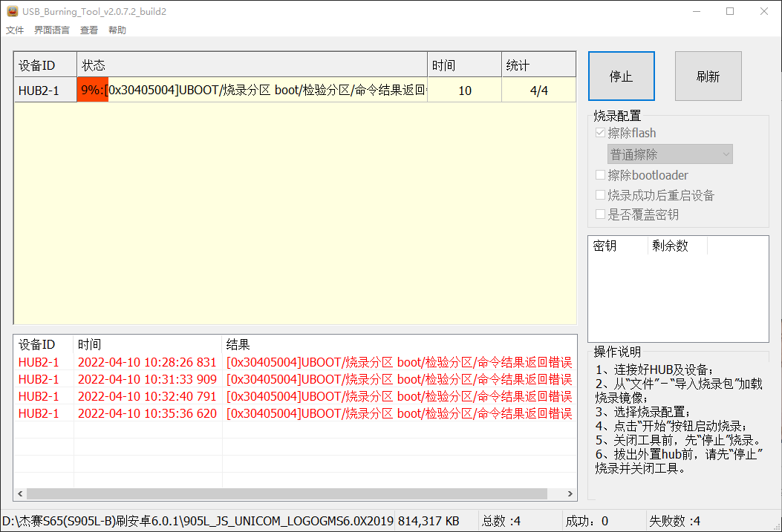Click the 9% burning progress indicator
The image size is (782, 532).
tap(92, 89)
